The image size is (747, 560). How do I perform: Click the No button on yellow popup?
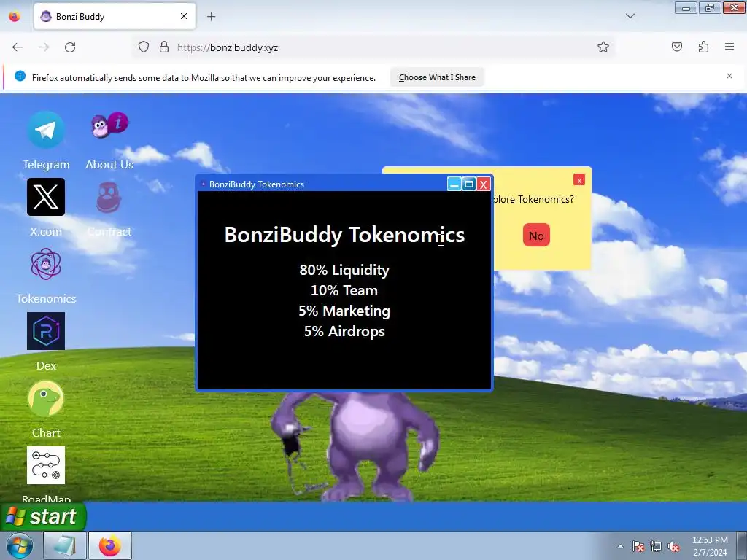536,236
